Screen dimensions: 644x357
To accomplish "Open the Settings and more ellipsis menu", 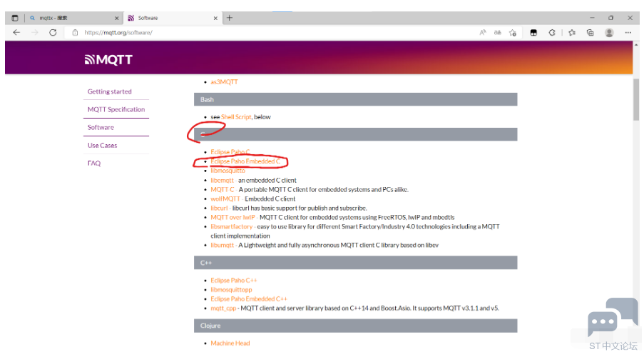I will click(x=628, y=33).
